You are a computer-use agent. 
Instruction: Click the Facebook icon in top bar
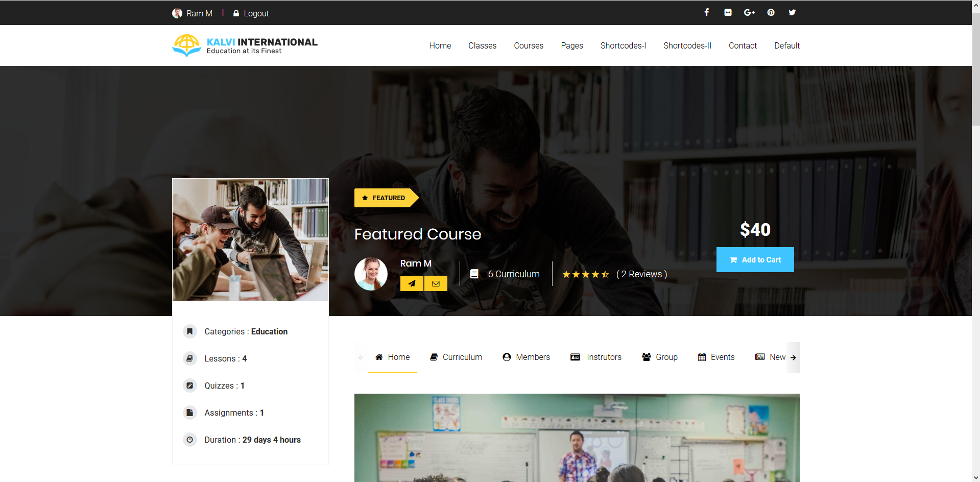[x=706, y=12]
